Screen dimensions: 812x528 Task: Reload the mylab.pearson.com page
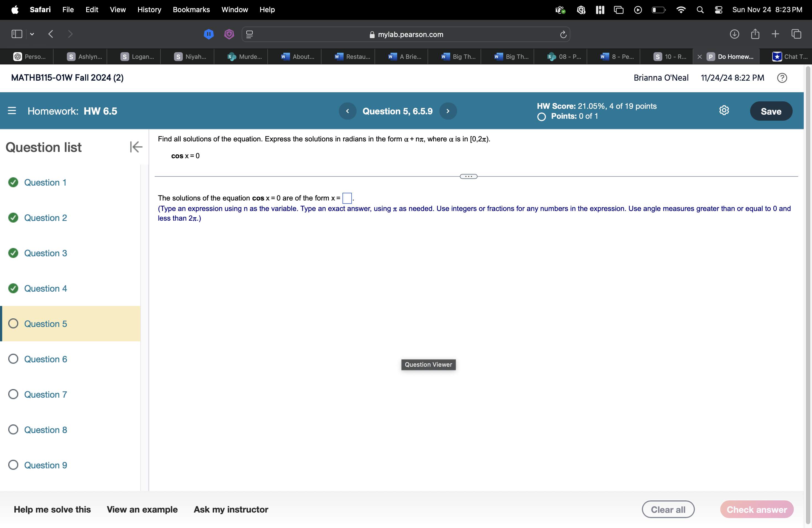tap(563, 34)
